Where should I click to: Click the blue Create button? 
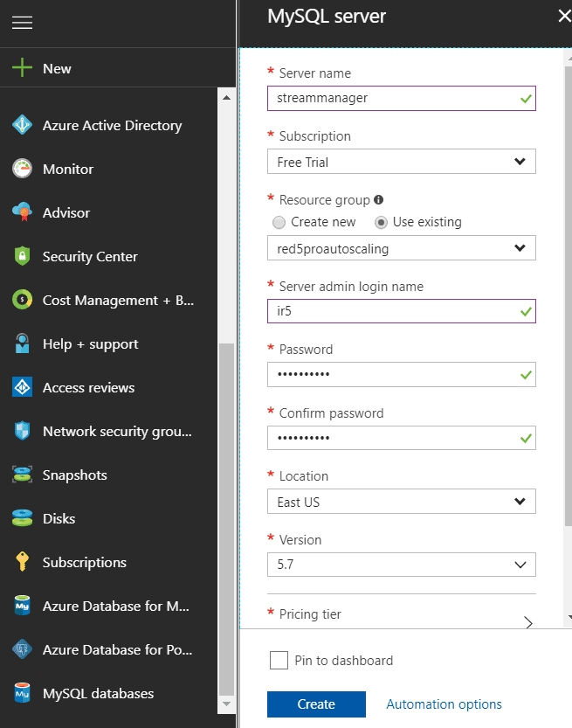316,704
